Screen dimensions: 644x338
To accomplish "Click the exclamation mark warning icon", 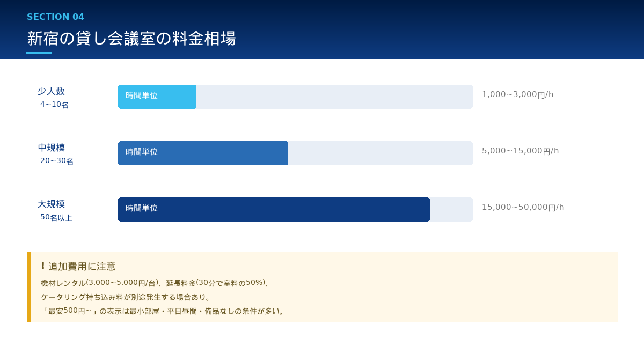I will pyautogui.click(x=43, y=266).
